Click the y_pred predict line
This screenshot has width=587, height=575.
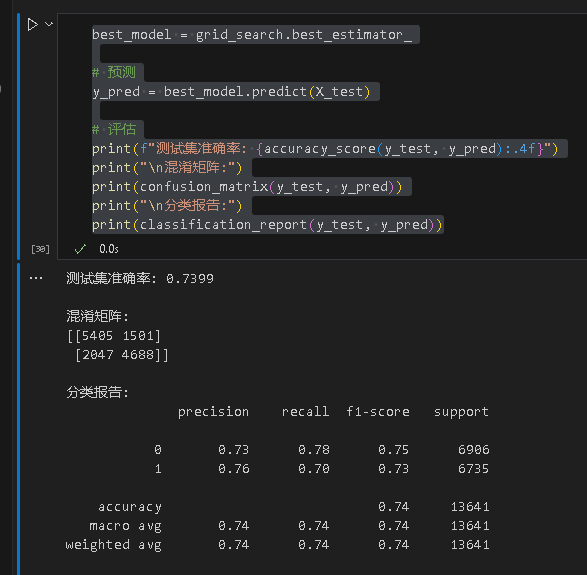pyautogui.click(x=231, y=92)
